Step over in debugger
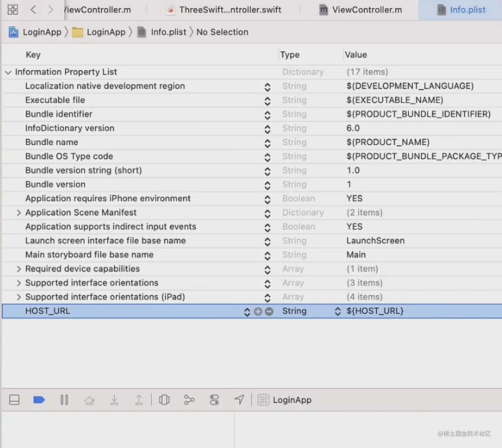Screen dimensions: 502x448 point(89,400)
